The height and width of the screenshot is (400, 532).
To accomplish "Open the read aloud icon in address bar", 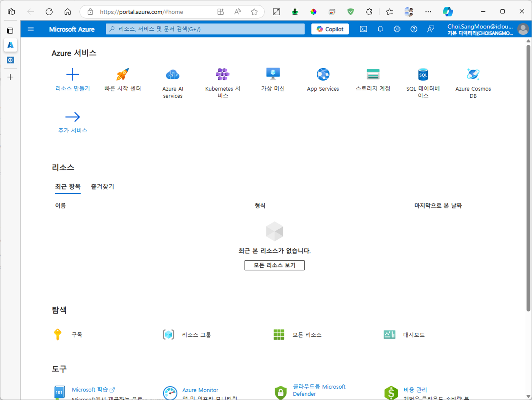I will pos(237,12).
